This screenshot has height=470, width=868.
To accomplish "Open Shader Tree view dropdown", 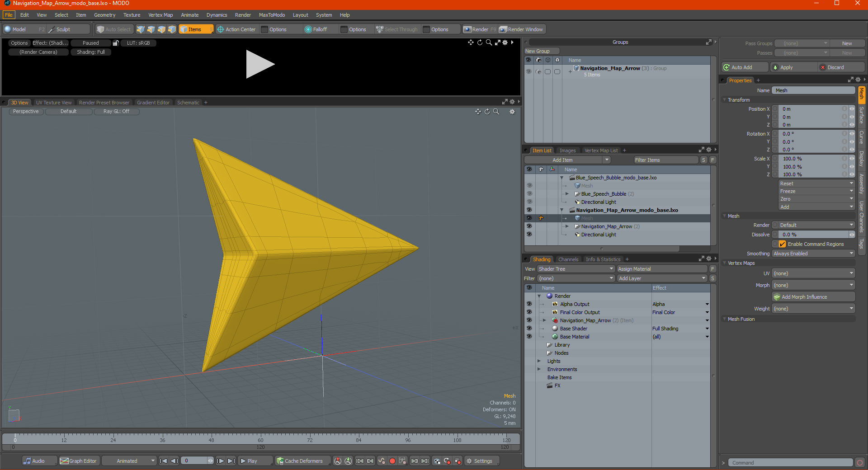I will pyautogui.click(x=576, y=269).
